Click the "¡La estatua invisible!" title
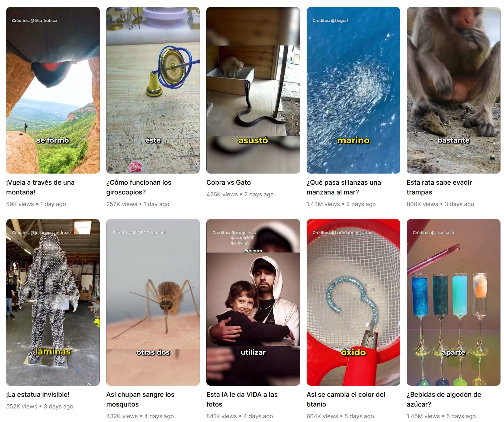Image resolution: width=504 pixels, height=422 pixels. 38,395
